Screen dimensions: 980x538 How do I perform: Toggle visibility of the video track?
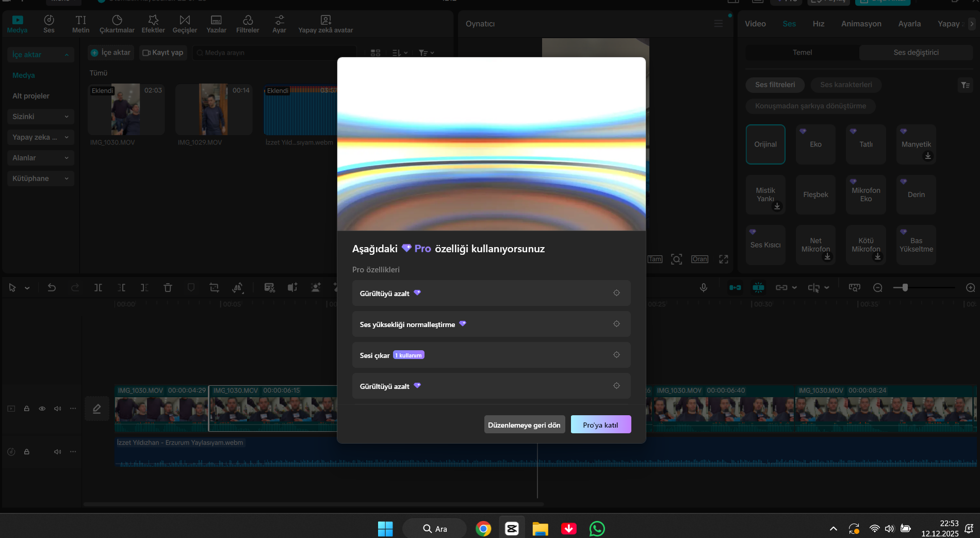[42, 409]
